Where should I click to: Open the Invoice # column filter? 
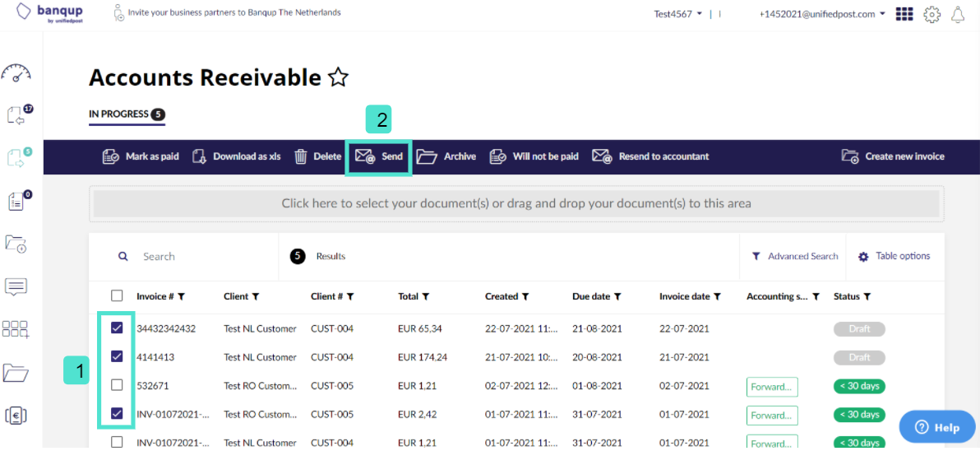pyautogui.click(x=181, y=296)
